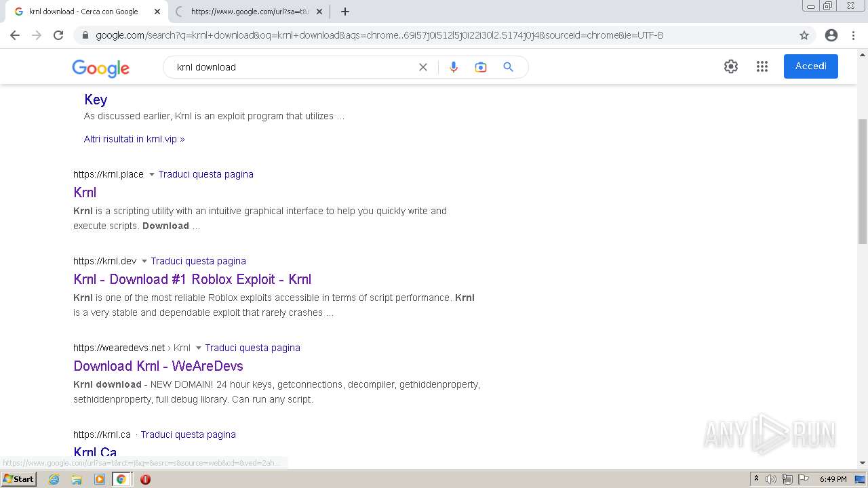Bookmark this page with star icon

[x=804, y=35]
